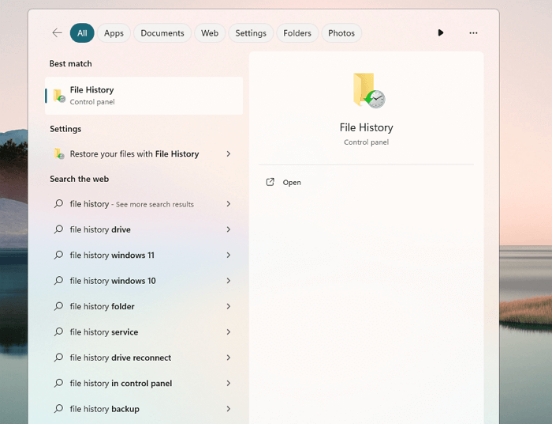Viewport: 553px width, 425px height.
Task: Switch to the Photos filter tab
Action: click(x=341, y=33)
